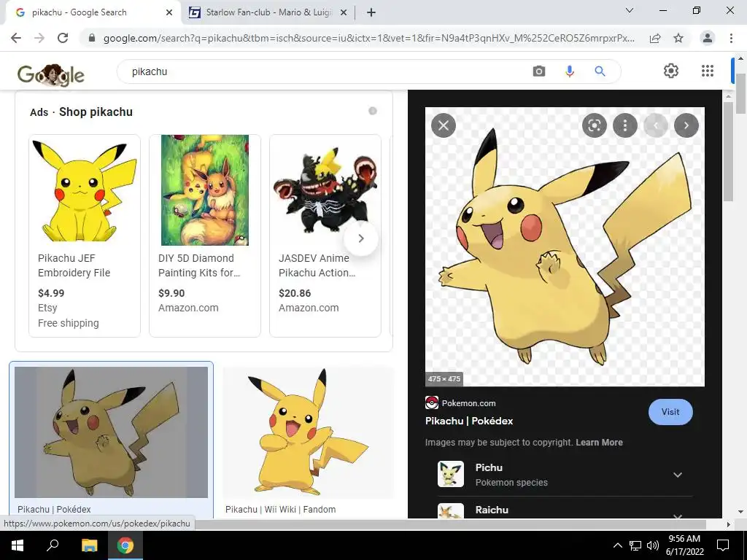Open image preview more options menu

624,125
